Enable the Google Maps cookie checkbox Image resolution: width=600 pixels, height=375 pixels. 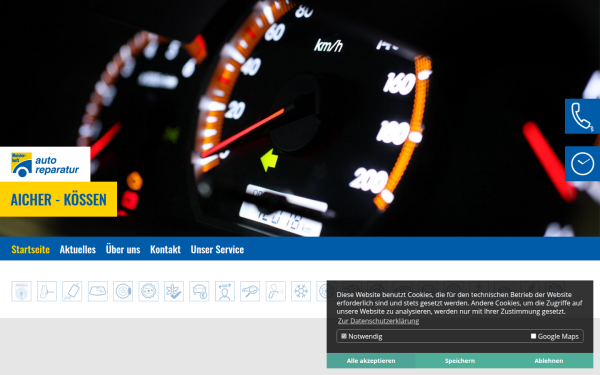[x=533, y=336]
